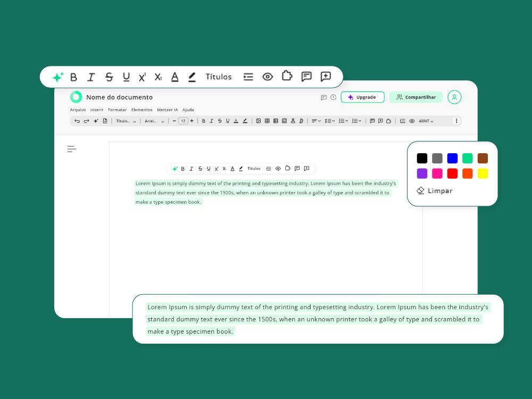Image resolution: width=532 pixels, height=399 pixels.
Task: Pick the yellow color swatch
Action: tap(483, 173)
